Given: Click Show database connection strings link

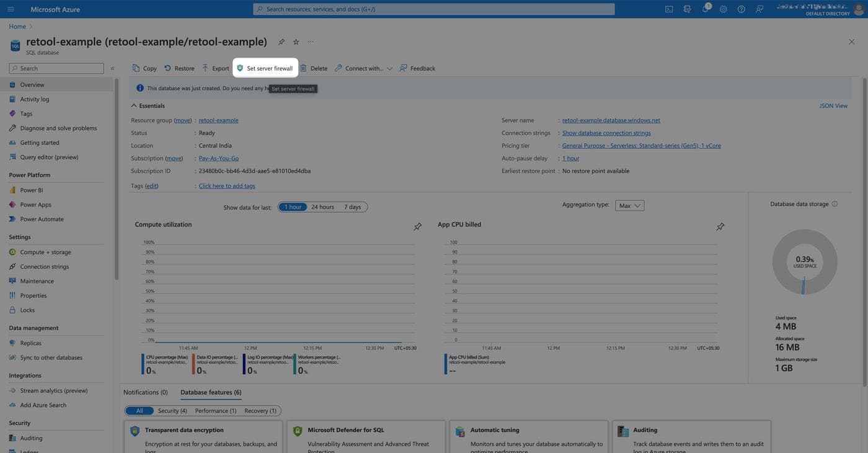Looking at the screenshot, I should tap(606, 133).
